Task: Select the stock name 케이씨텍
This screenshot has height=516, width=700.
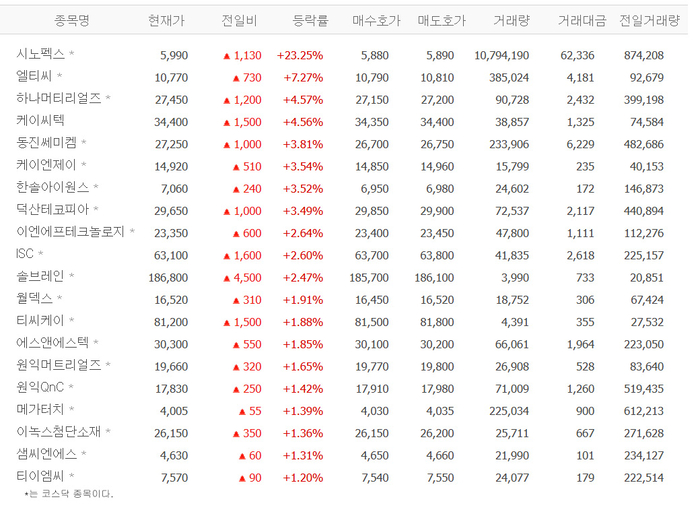Action: click(41, 121)
